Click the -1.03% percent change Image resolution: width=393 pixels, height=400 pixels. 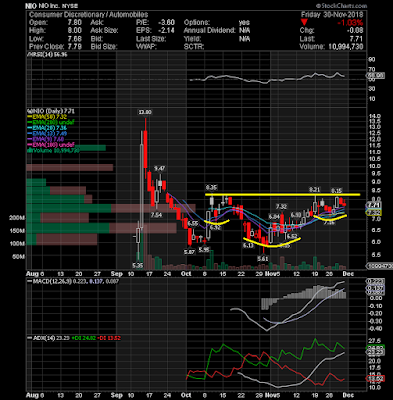point(350,23)
